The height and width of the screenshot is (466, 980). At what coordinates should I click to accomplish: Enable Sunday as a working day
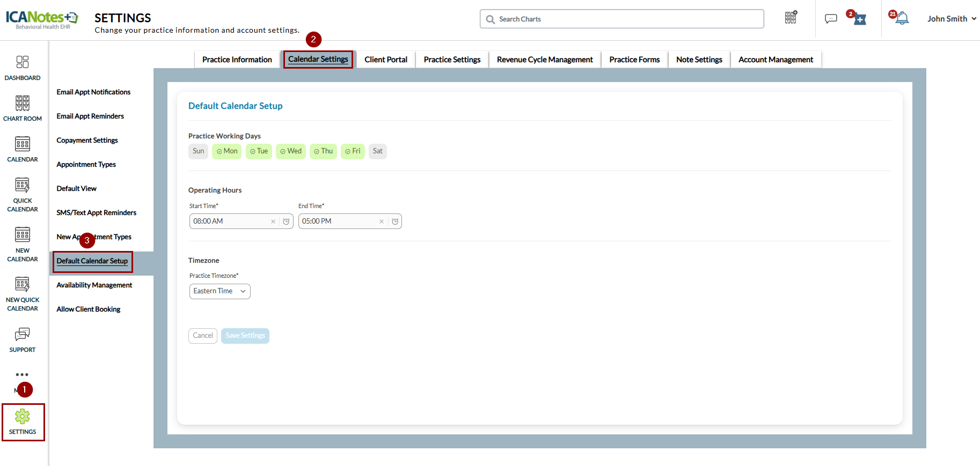coord(198,151)
